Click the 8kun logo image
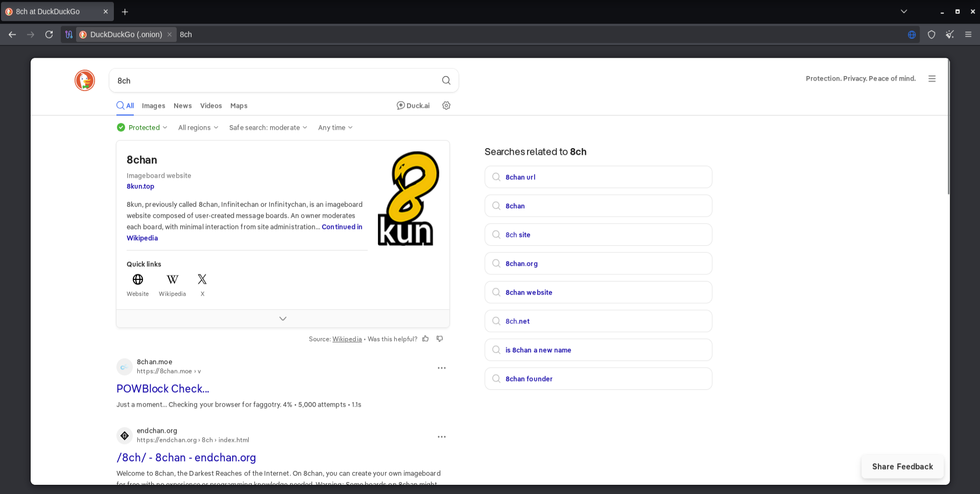This screenshot has height=494, width=980. 409,199
